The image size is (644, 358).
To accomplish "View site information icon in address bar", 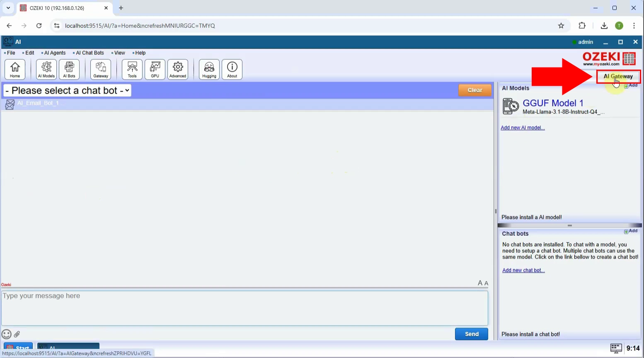I will point(57,26).
